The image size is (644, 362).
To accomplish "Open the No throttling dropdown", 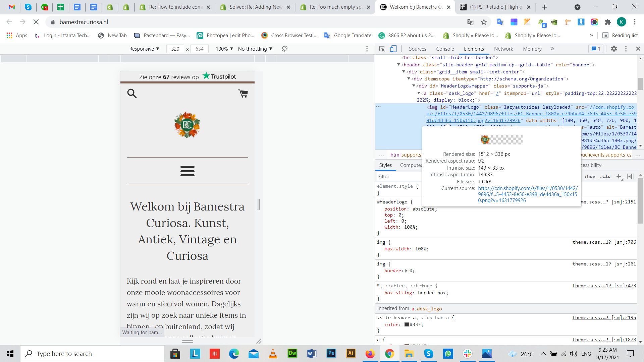I will click(x=255, y=49).
